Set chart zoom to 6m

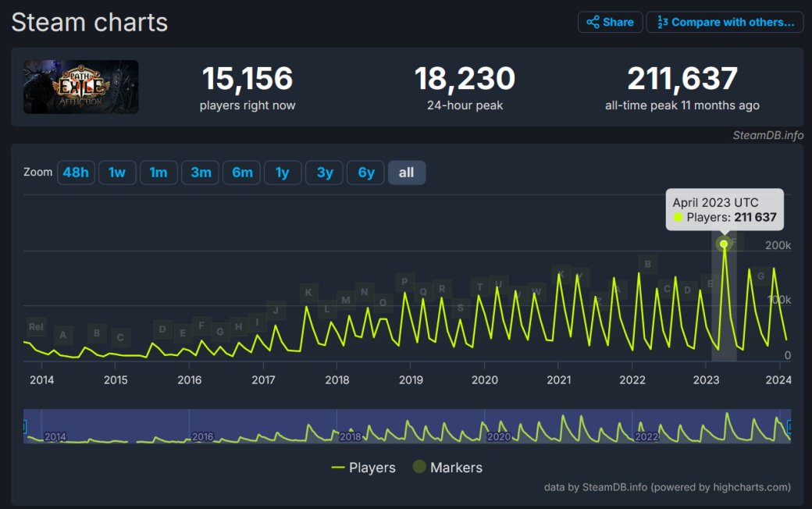(242, 173)
